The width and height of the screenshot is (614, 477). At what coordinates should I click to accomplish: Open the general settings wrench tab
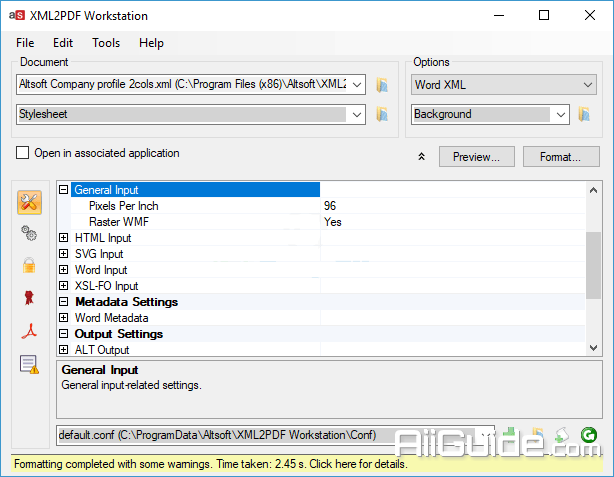pyautogui.click(x=30, y=202)
